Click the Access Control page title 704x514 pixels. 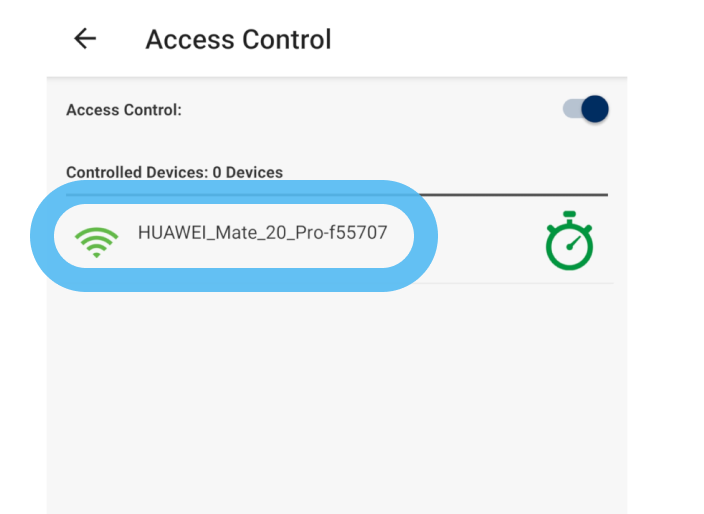238,39
